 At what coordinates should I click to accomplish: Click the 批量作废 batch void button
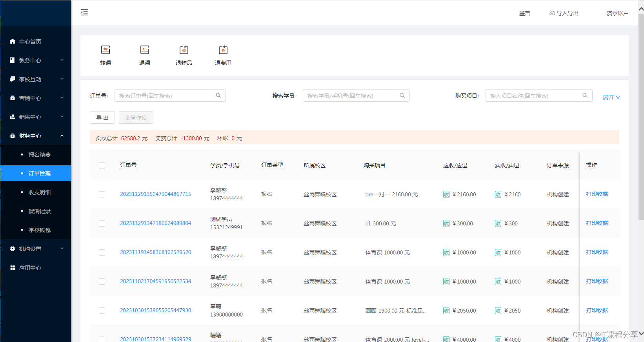(x=136, y=117)
